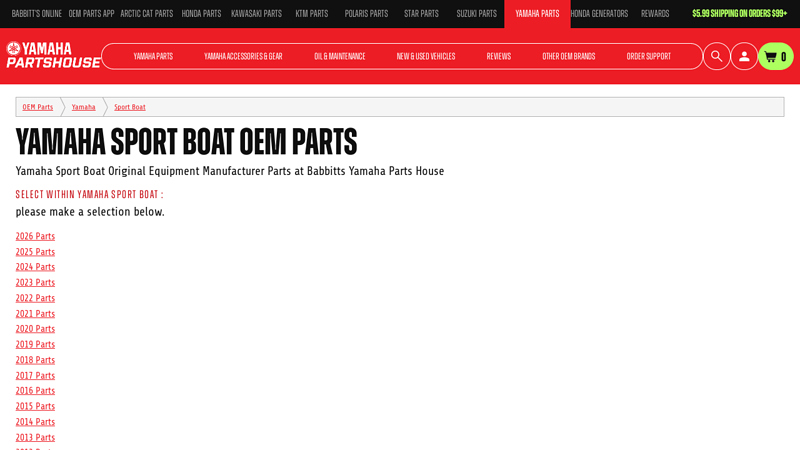This screenshot has height=450, width=800.
Task: Go to Polaris Parts
Action: 366,14
